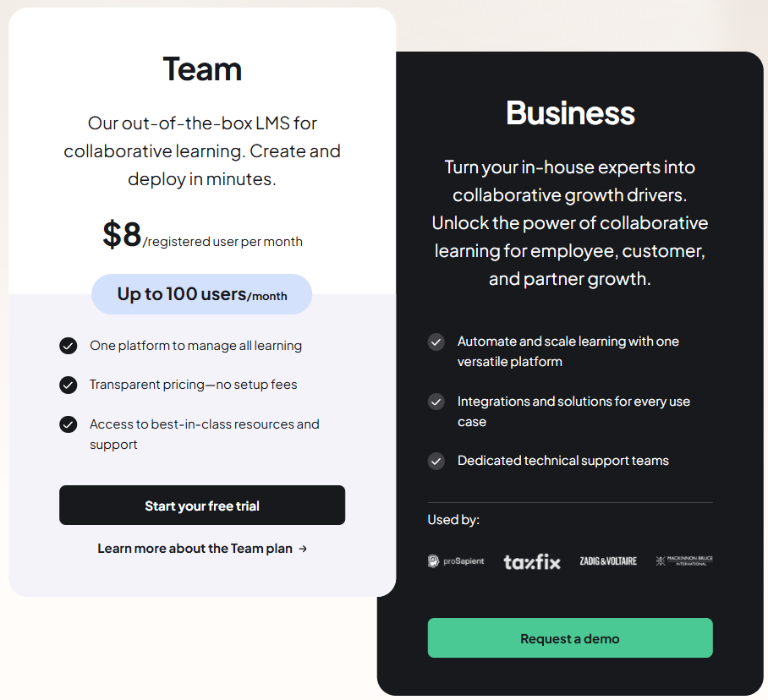This screenshot has height=700, width=768.
Task: Click the checkmark beside "Dedicated technical support teams"
Action: coord(436,461)
